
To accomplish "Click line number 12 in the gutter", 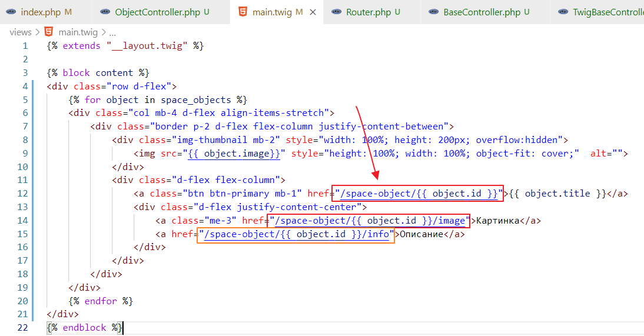I will (22, 194).
